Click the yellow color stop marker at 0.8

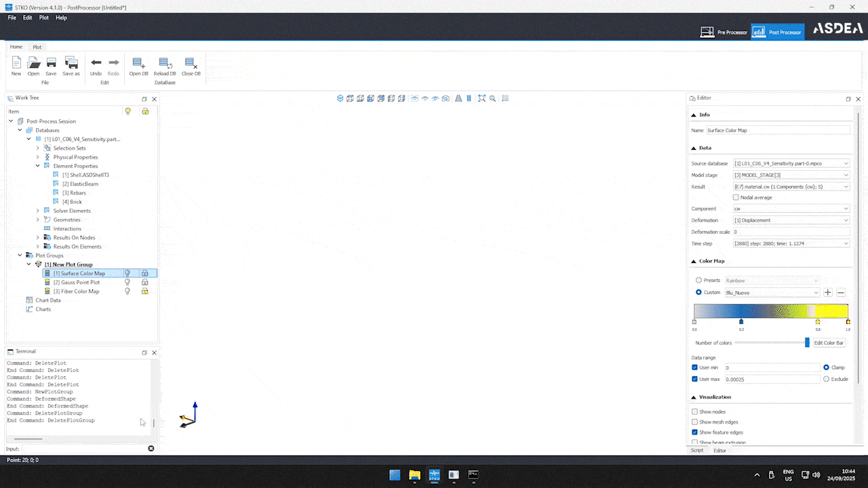[x=818, y=322]
